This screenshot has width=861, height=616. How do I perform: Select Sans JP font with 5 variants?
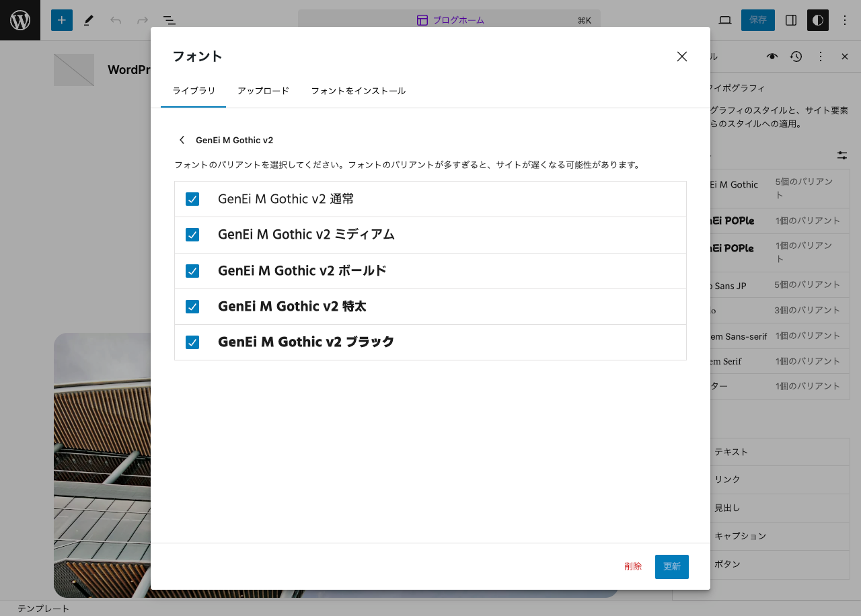pyautogui.click(x=780, y=285)
